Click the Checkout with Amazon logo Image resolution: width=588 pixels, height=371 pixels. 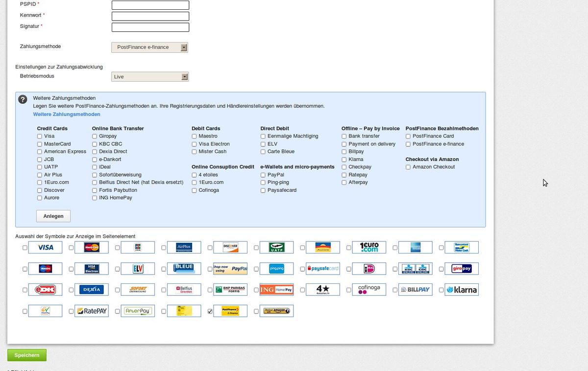click(x=276, y=311)
